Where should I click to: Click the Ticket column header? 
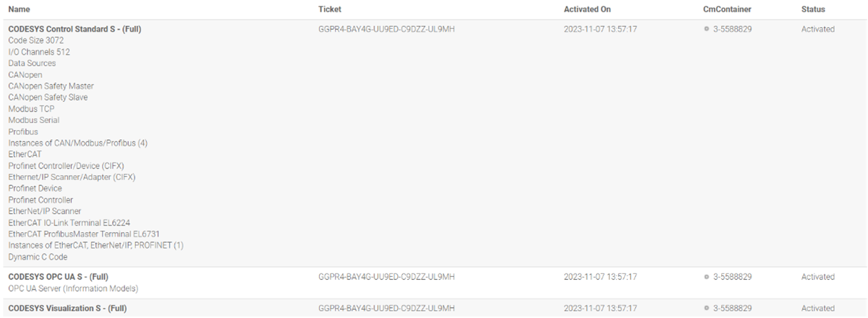pos(329,9)
